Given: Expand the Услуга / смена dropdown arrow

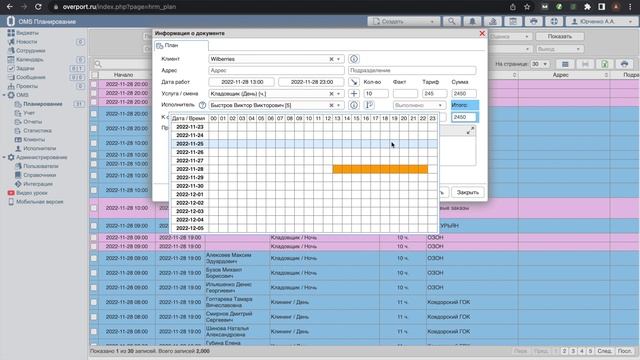Looking at the screenshot, I should 338,94.
